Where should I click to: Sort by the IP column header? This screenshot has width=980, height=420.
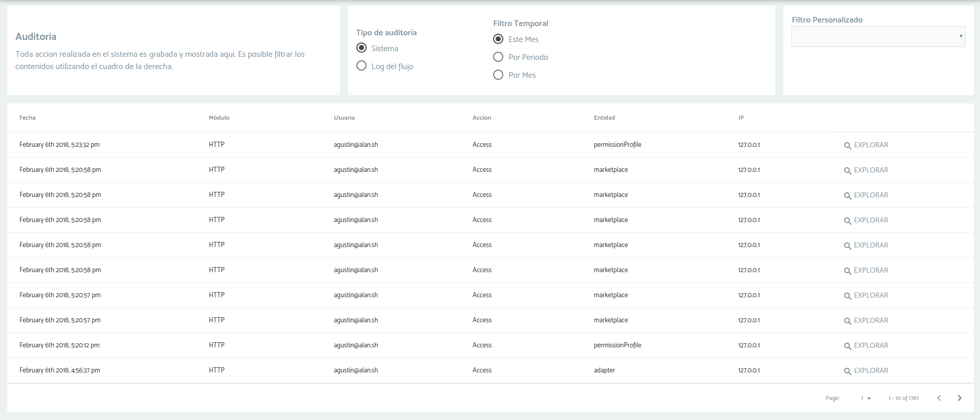coord(741,118)
